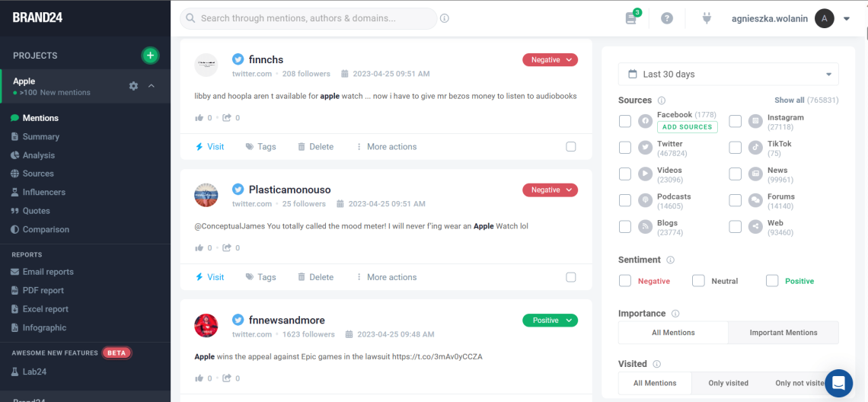The image size is (868, 402).
Task: Open Apple project settings gear
Action: [x=134, y=86]
